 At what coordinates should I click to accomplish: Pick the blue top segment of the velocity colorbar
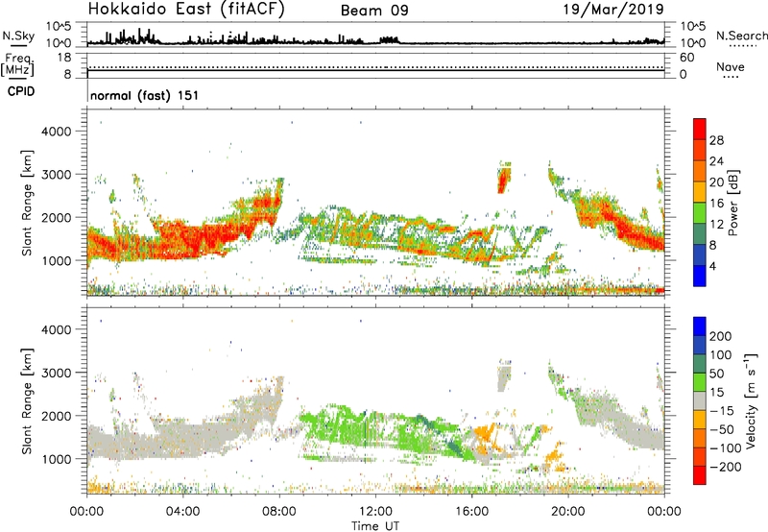tap(700, 326)
